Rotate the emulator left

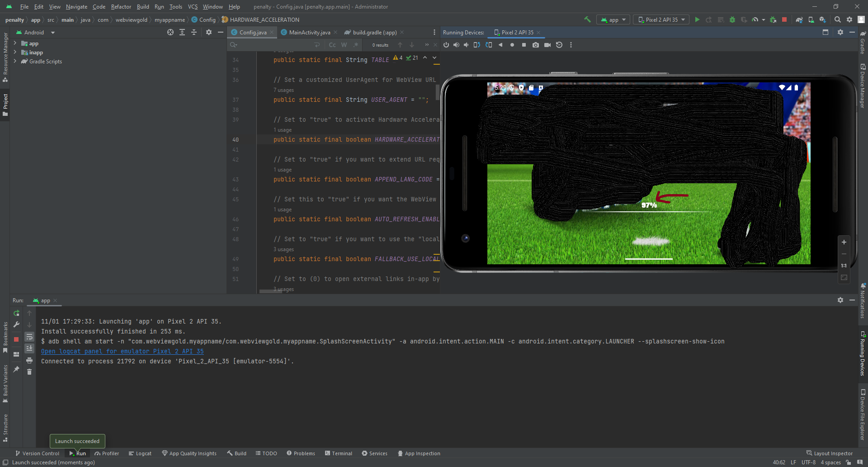coord(477,45)
